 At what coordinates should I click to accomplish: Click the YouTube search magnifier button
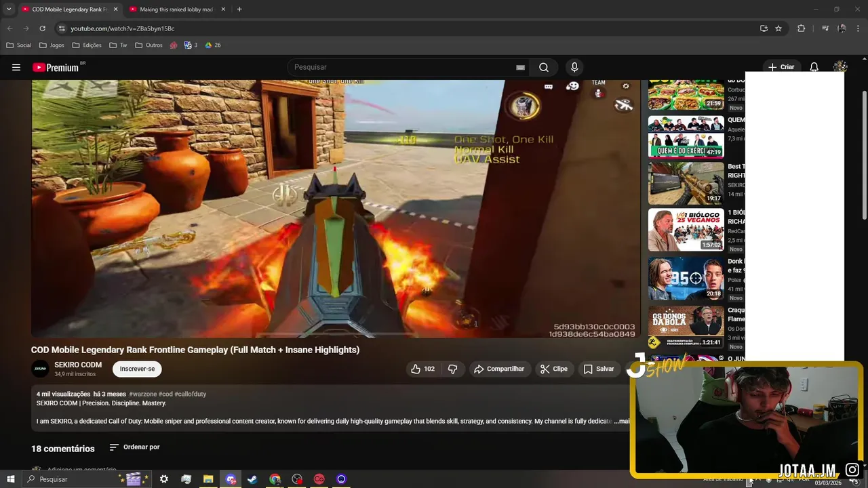pyautogui.click(x=544, y=67)
